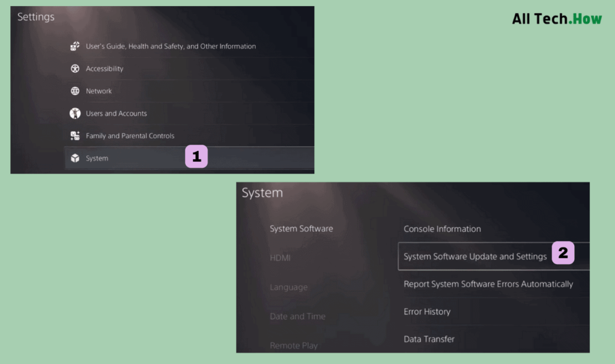Open the Accessibility settings

click(x=189, y=68)
